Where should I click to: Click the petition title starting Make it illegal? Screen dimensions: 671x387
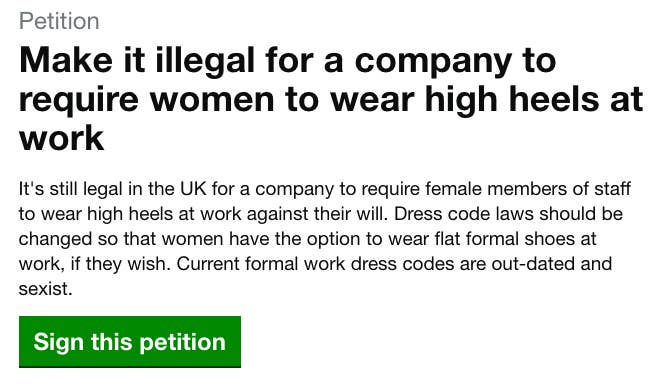(331, 99)
